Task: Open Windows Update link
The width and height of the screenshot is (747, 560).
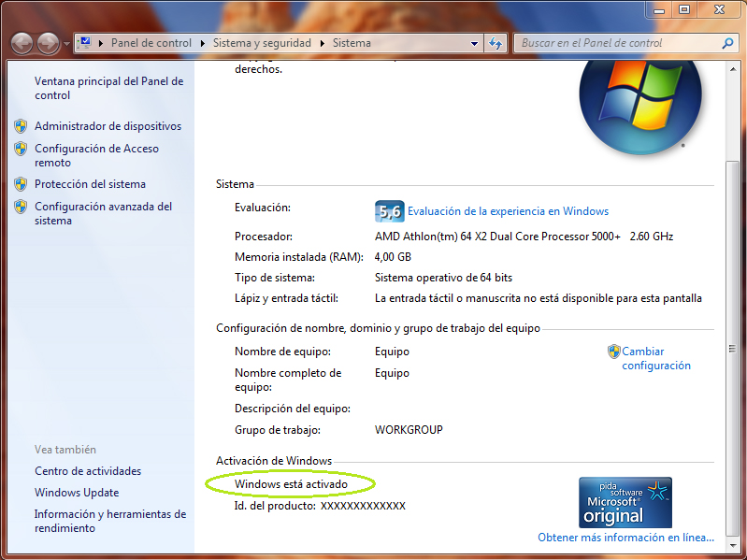Action: (77, 493)
